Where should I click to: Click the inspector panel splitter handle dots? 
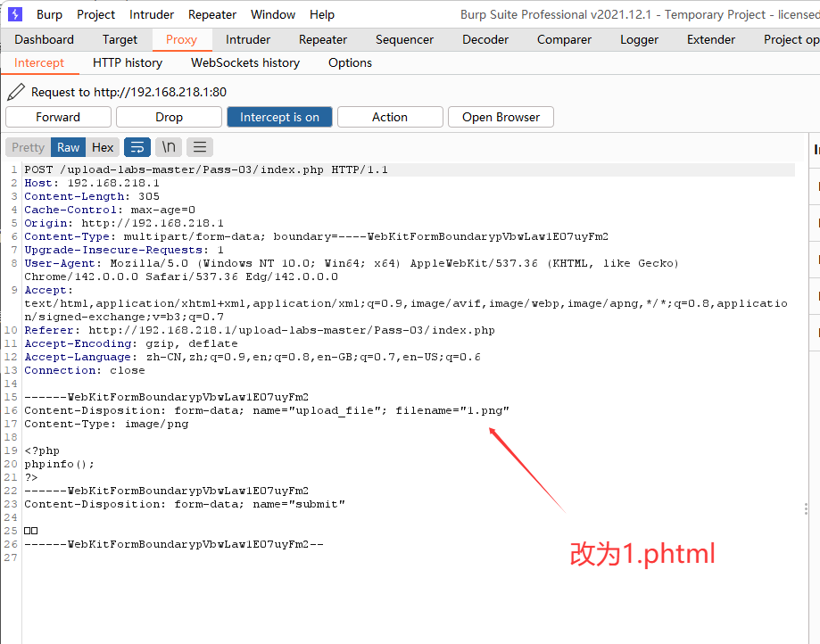click(806, 508)
